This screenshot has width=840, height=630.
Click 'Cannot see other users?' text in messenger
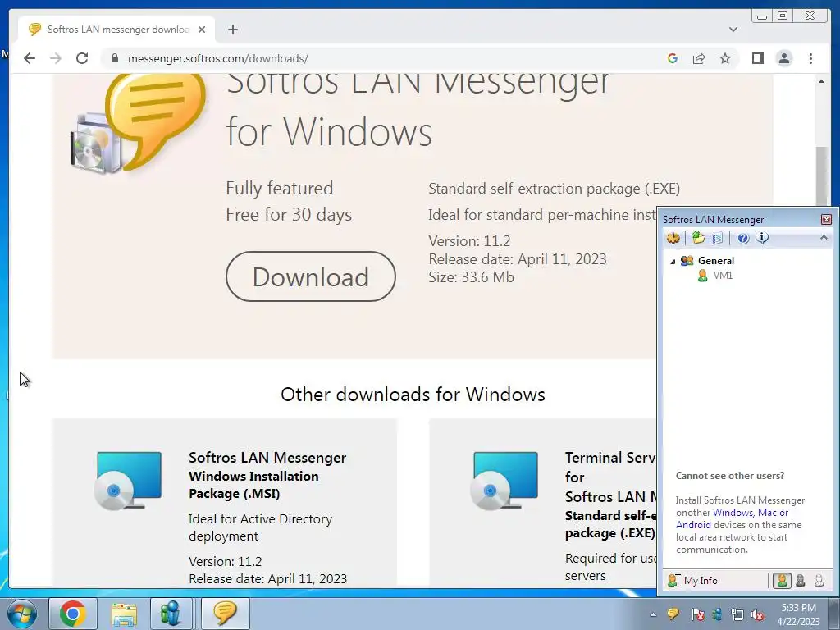(729, 476)
